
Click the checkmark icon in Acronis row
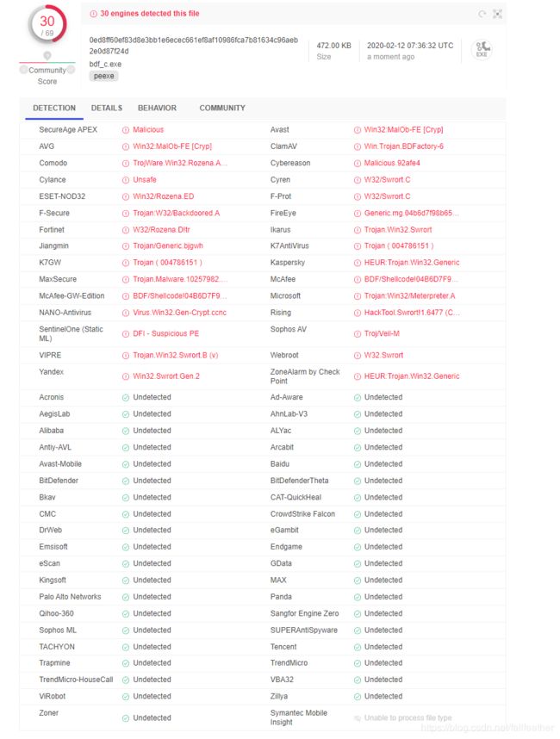click(126, 398)
